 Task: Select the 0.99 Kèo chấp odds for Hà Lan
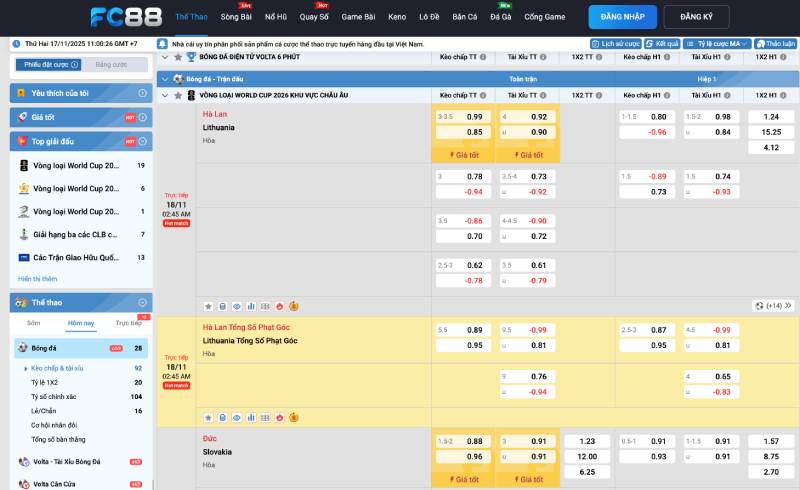(x=474, y=117)
